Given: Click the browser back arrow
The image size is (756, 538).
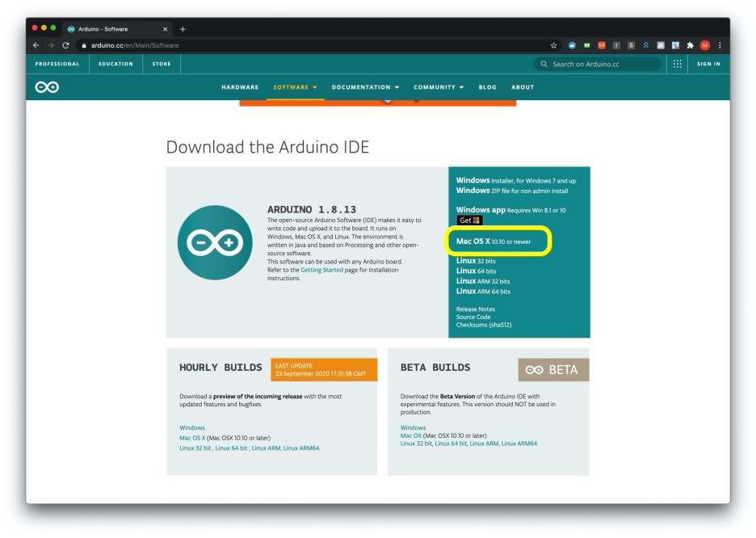Looking at the screenshot, I should pos(36,45).
